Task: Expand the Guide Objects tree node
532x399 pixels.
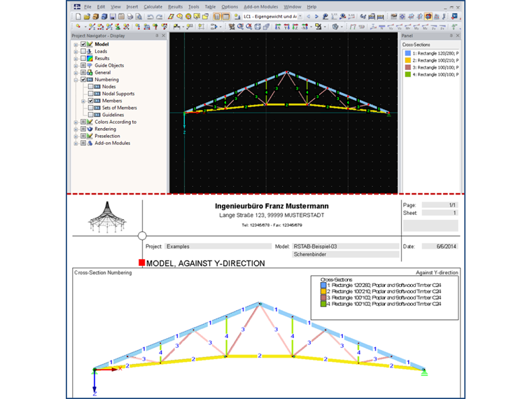Action: 76,66
